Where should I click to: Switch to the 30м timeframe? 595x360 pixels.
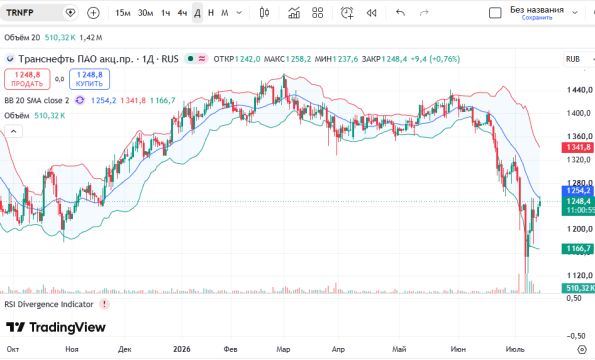145,13
